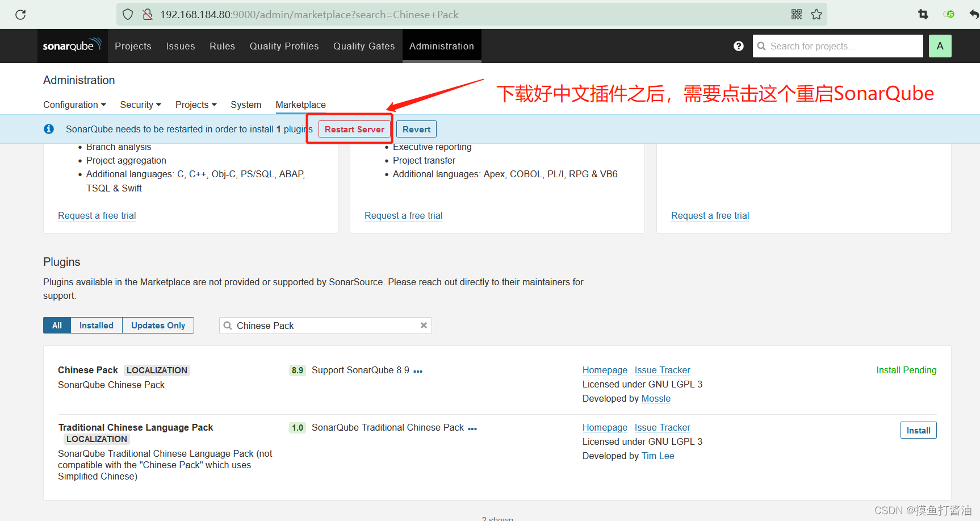Open the Configuration dropdown menu
Screen dimensions: 980x521
tap(74, 105)
